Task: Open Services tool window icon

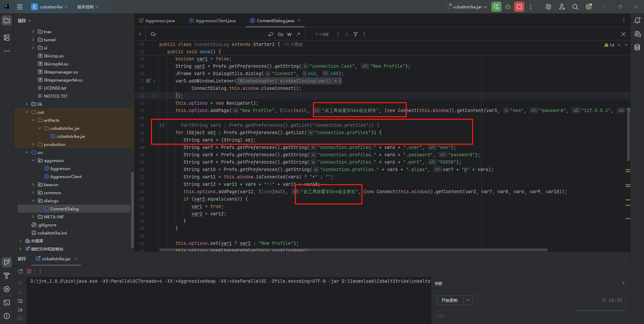Action: coord(7,289)
